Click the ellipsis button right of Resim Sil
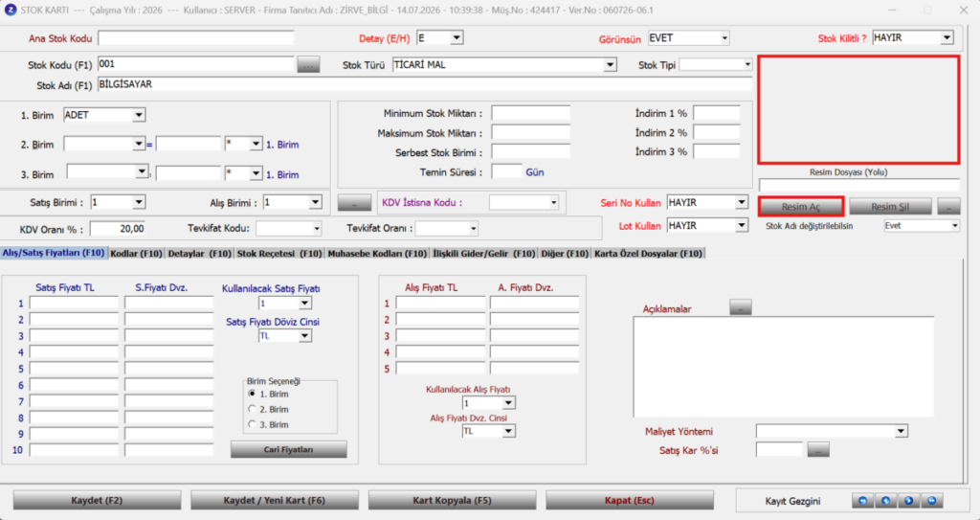The image size is (980, 520). point(949,207)
